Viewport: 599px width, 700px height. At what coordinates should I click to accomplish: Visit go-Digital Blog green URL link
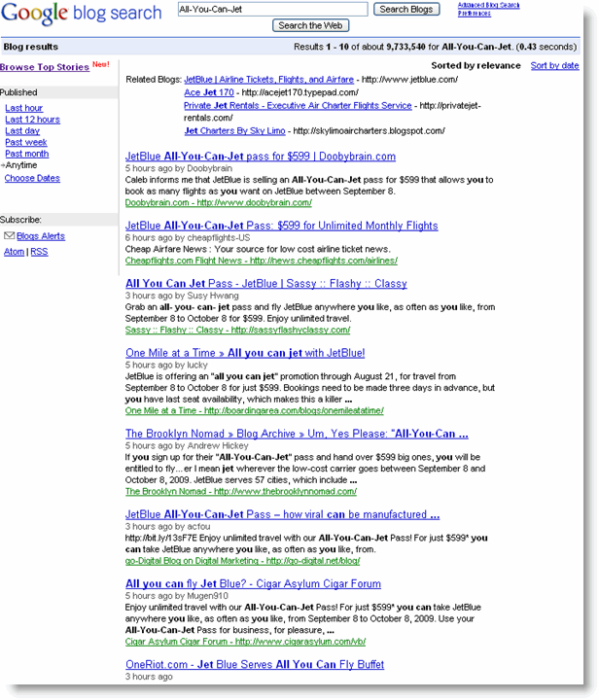pos(242,561)
